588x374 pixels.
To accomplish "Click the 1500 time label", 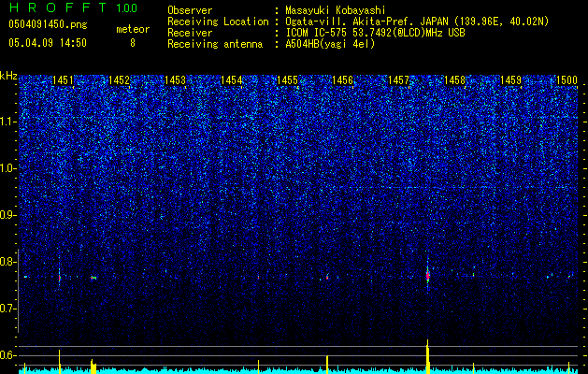I will tap(566, 79).
